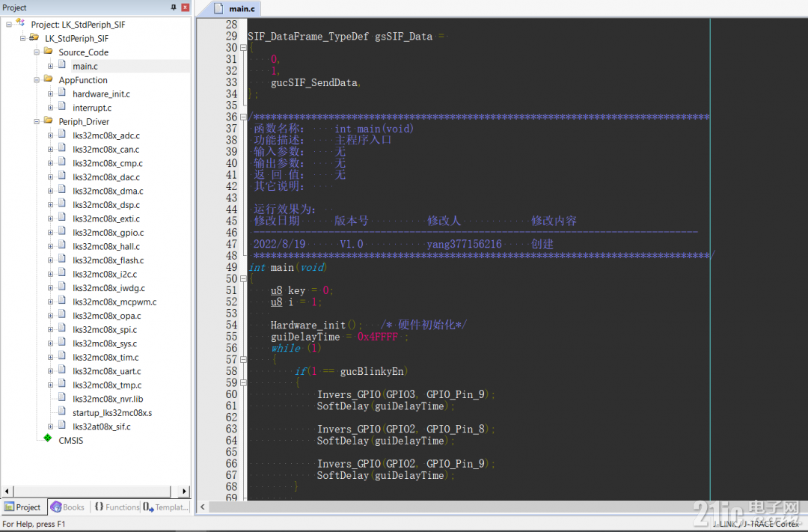Click the lks32mc08x_flash.c file icon

[x=62, y=260]
